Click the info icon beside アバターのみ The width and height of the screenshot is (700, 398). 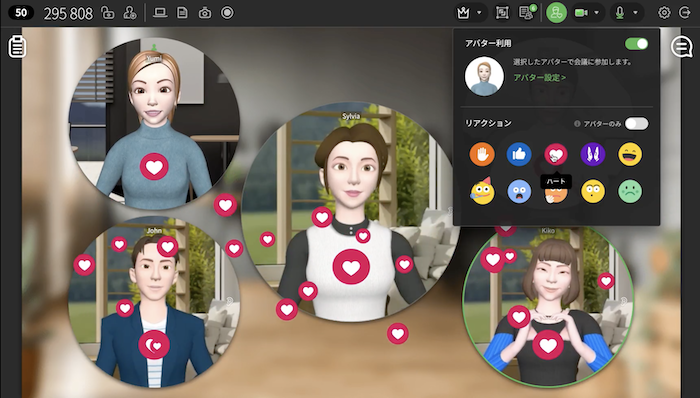coord(577,124)
